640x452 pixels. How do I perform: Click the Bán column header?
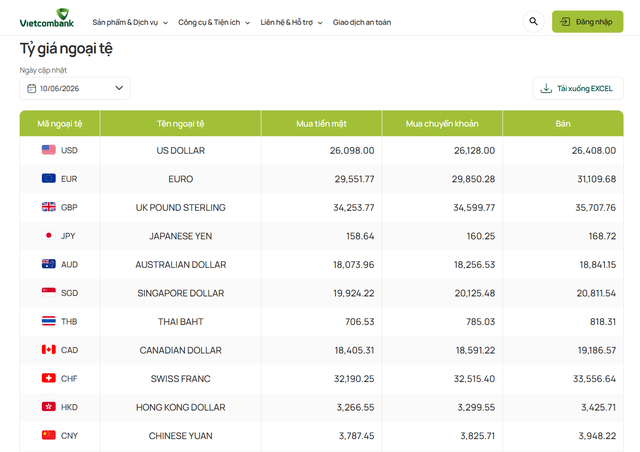click(563, 123)
